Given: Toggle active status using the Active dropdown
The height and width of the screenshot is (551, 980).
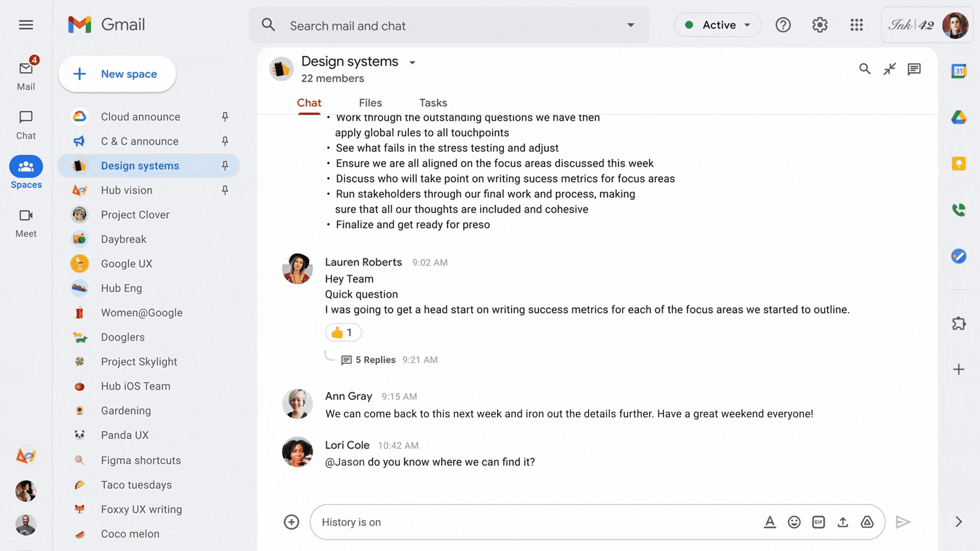Looking at the screenshot, I should tap(718, 25).
